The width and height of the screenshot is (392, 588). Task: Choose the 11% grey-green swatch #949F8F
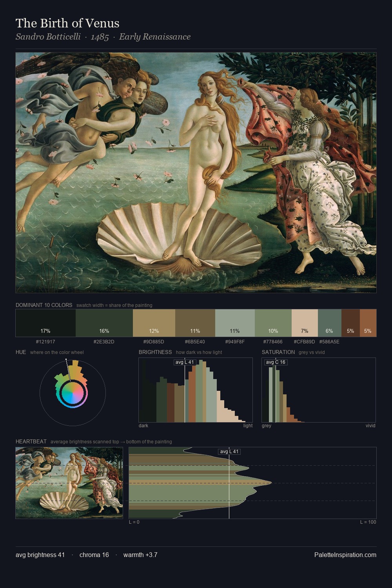tap(235, 323)
